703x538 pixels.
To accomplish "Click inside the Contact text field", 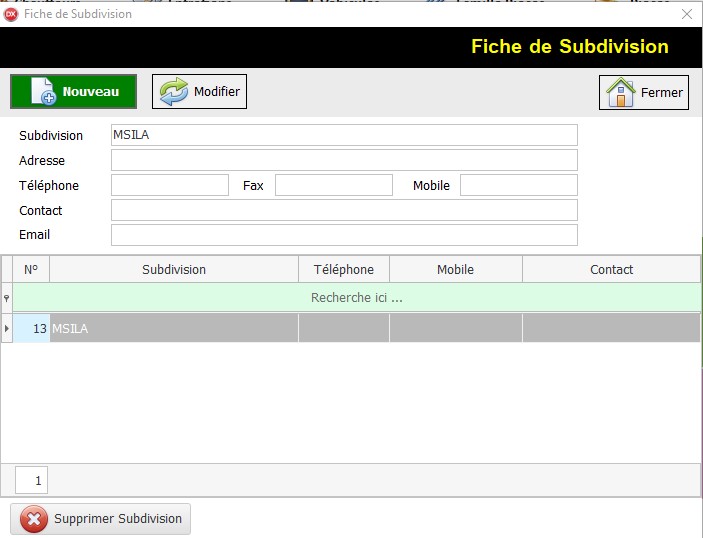I will tap(344, 210).
